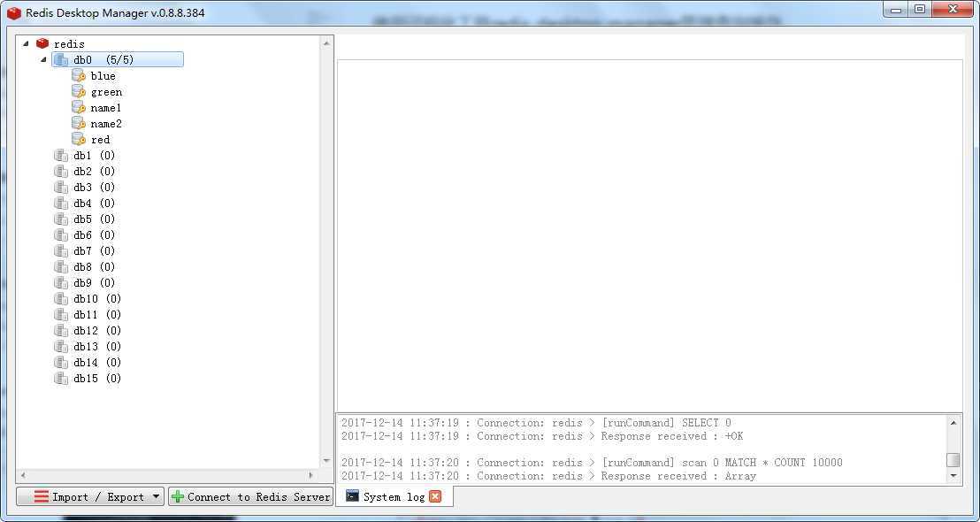Click the db11 database icon
The image size is (980, 522).
tap(61, 314)
